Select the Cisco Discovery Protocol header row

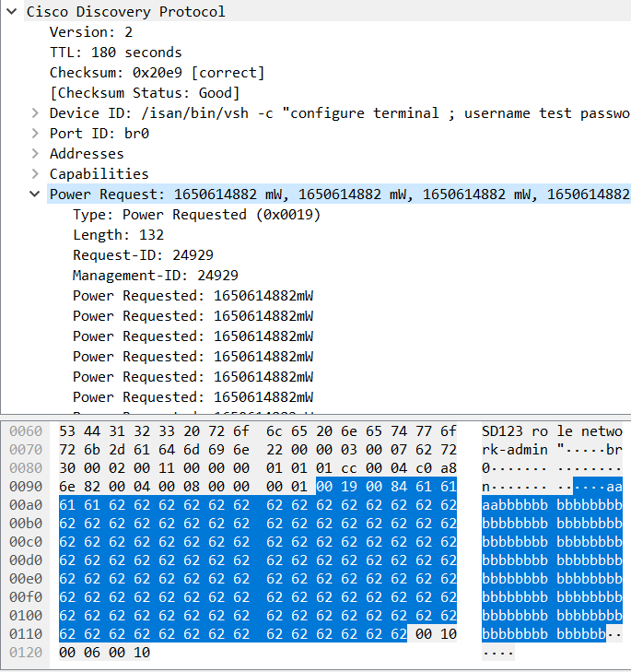(327, 12)
